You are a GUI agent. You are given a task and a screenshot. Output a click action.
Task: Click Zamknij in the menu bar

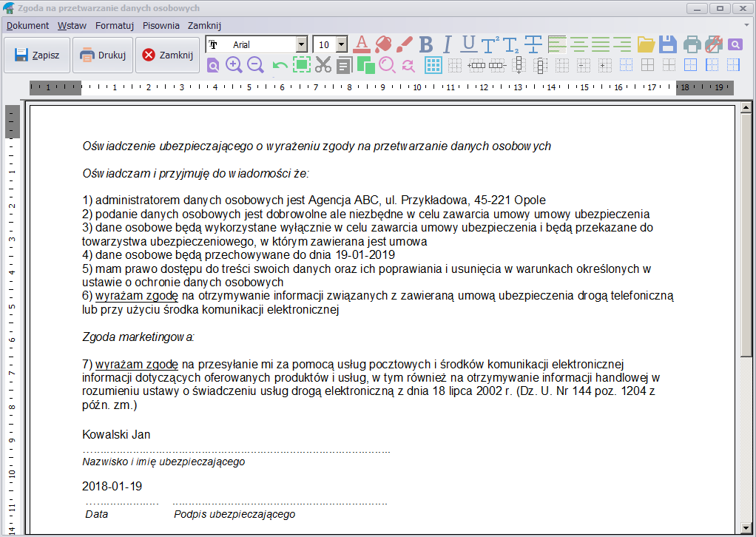click(204, 26)
